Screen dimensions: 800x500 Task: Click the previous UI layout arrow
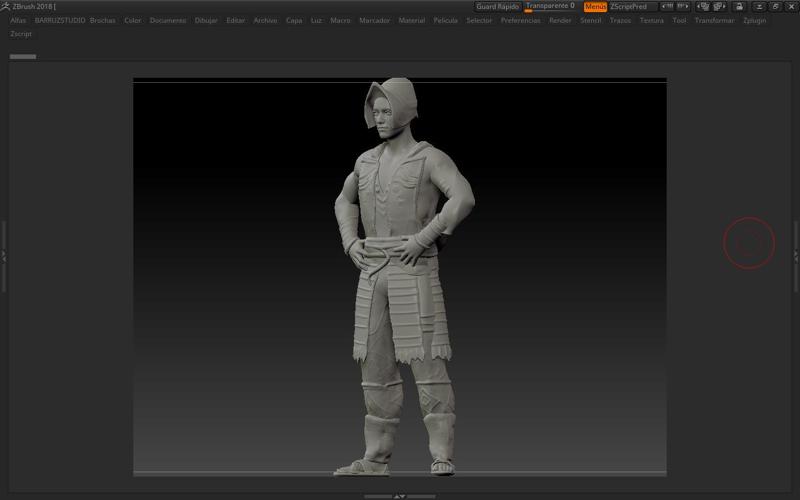[x=668, y=6]
